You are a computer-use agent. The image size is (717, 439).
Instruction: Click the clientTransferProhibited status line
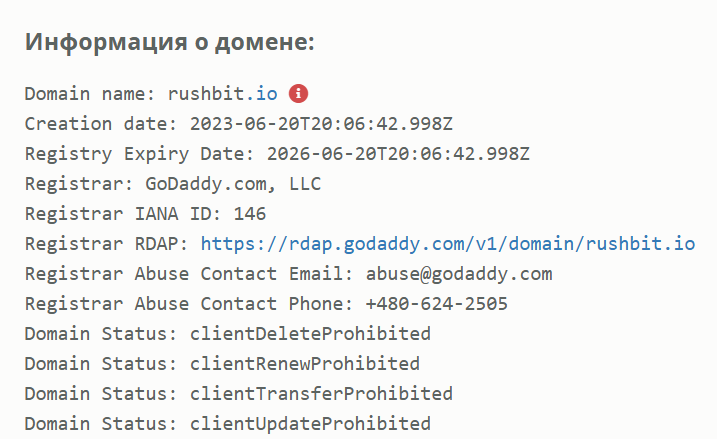click(x=239, y=393)
